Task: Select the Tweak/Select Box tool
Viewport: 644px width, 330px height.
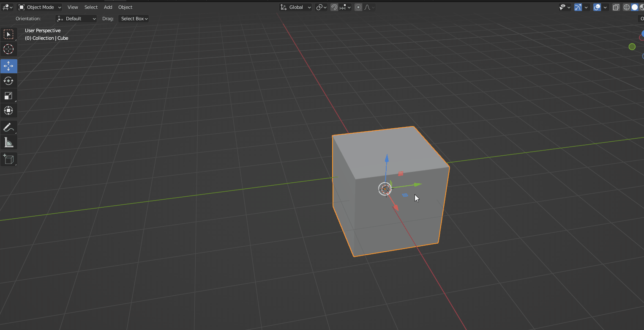Action: pos(8,34)
